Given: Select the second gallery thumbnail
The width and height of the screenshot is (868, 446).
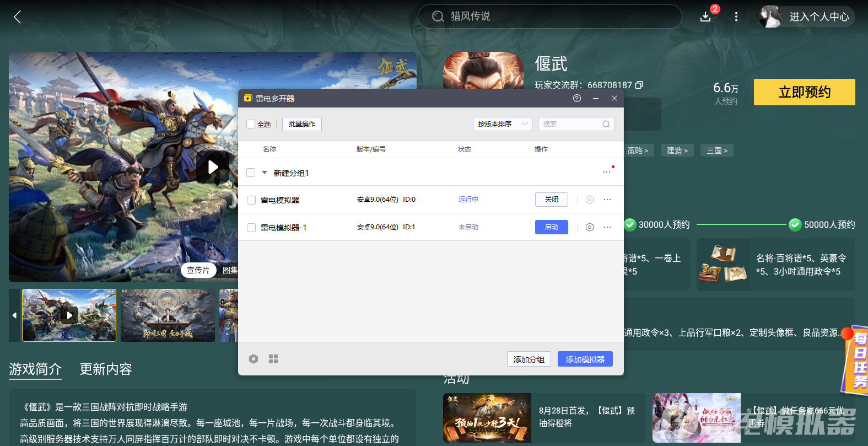Looking at the screenshot, I should click(x=168, y=315).
